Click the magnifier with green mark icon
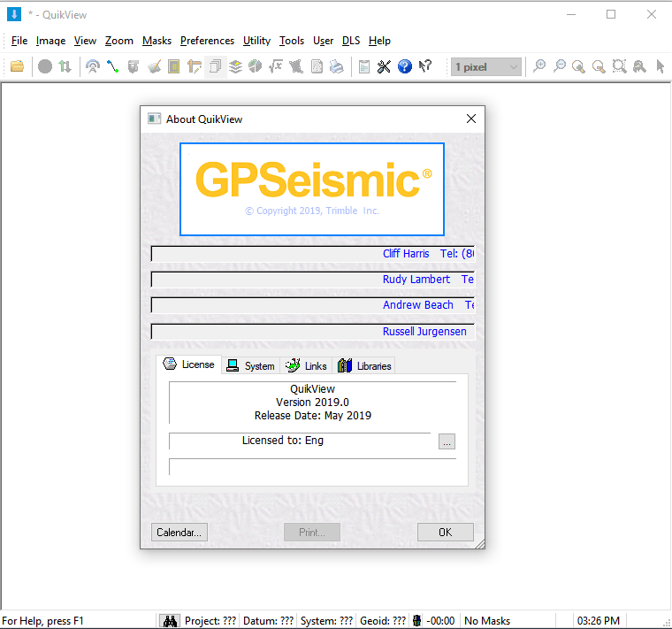This screenshot has width=672, height=629. 578,66
